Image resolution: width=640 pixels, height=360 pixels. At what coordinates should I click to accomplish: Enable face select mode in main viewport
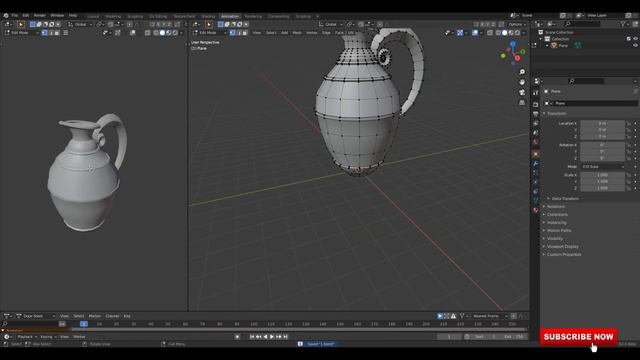(244, 33)
